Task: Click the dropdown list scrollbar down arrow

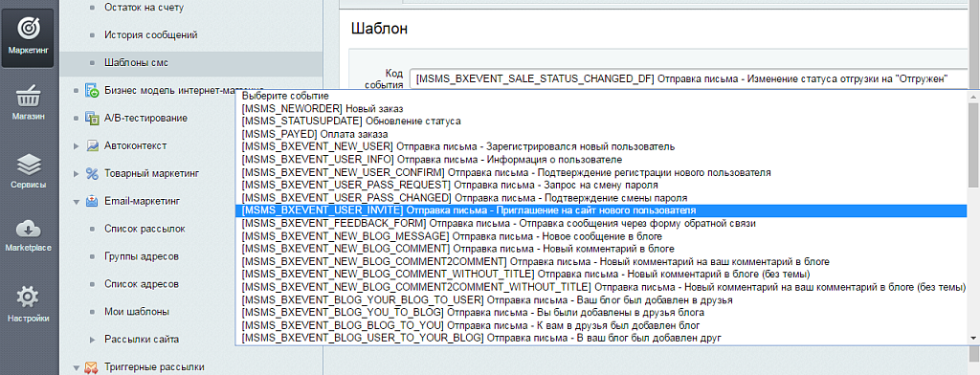Action: click(973, 338)
